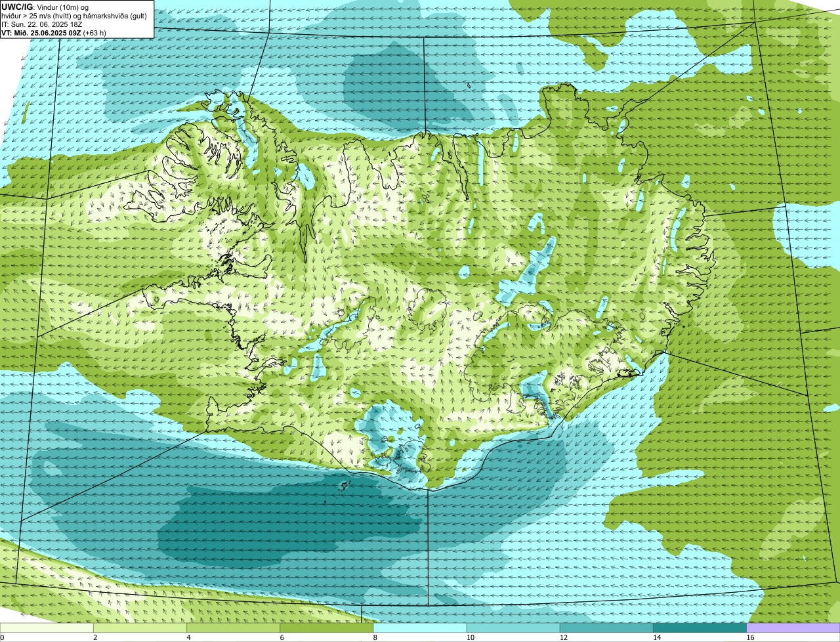
Task: Click the 12–14 teal legend swatch
Action: point(607,628)
